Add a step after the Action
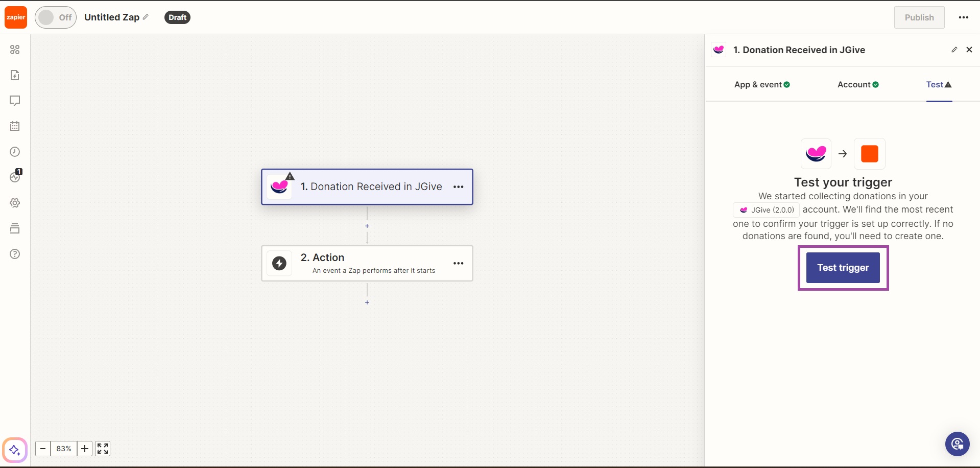Viewport: 980px width, 468px height. (x=367, y=302)
